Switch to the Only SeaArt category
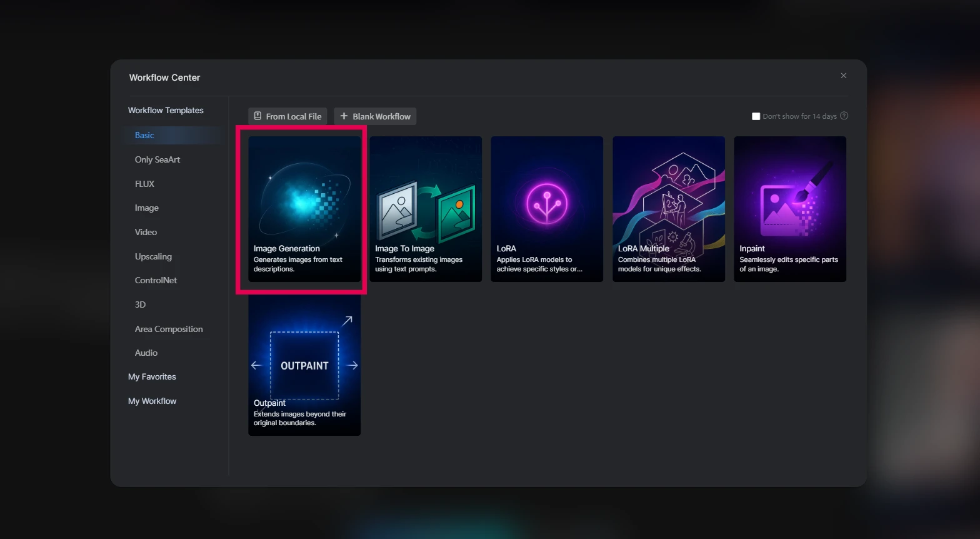Viewport: 980px width, 539px height. pyautogui.click(x=157, y=159)
